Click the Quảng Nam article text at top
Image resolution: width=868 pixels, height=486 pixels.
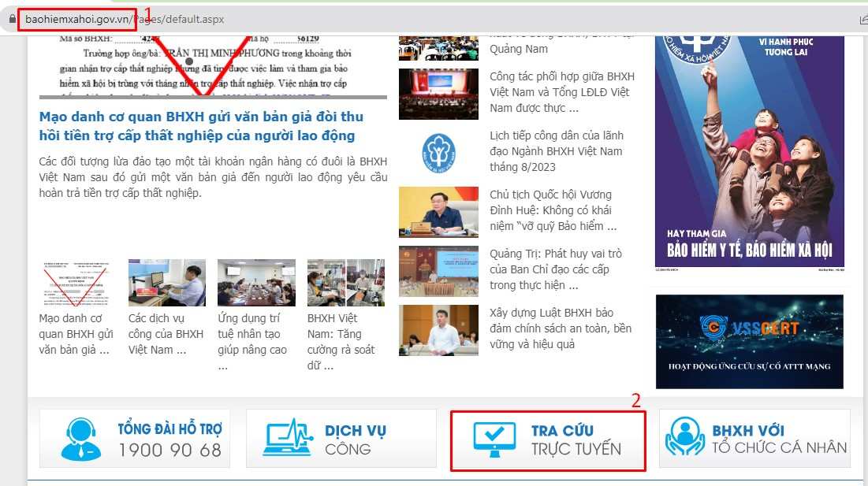click(561, 44)
